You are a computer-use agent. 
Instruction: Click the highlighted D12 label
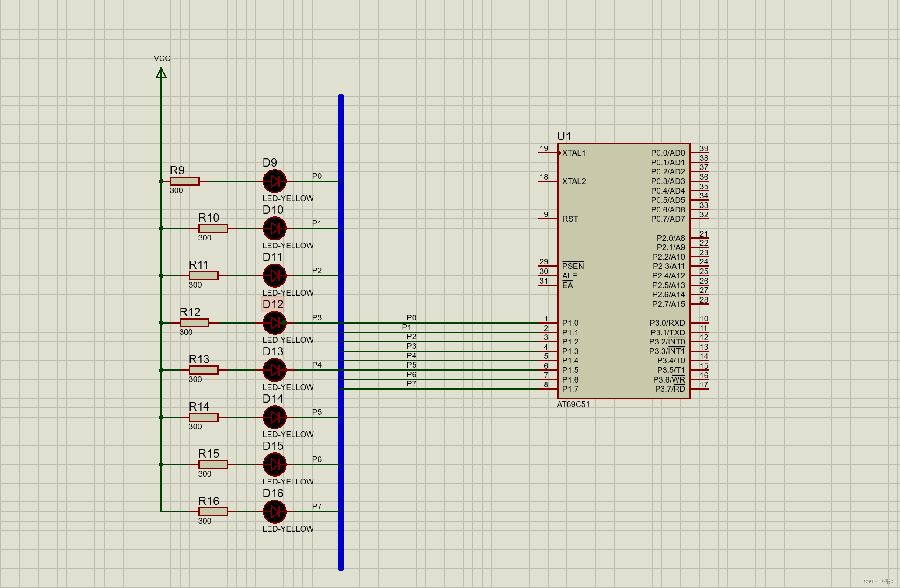click(x=273, y=304)
